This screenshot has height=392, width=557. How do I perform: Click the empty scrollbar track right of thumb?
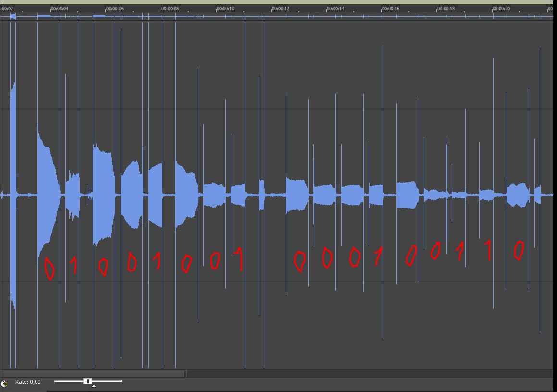tap(370, 373)
